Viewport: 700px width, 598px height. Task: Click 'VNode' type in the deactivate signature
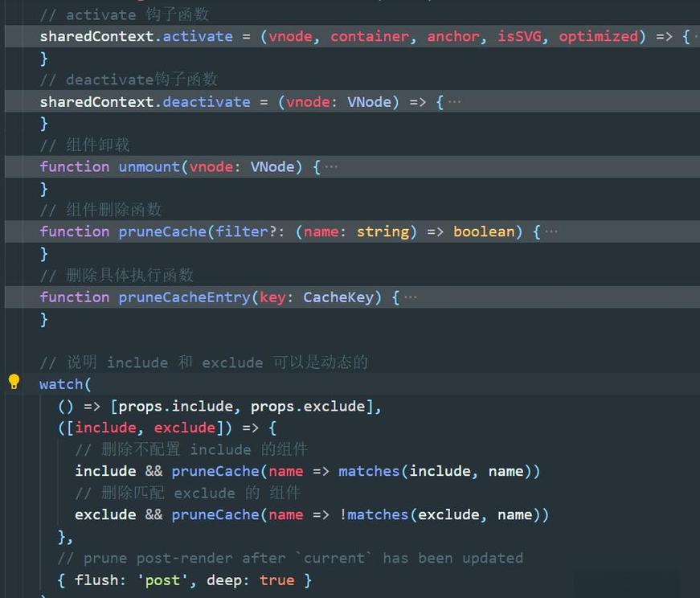tap(369, 102)
